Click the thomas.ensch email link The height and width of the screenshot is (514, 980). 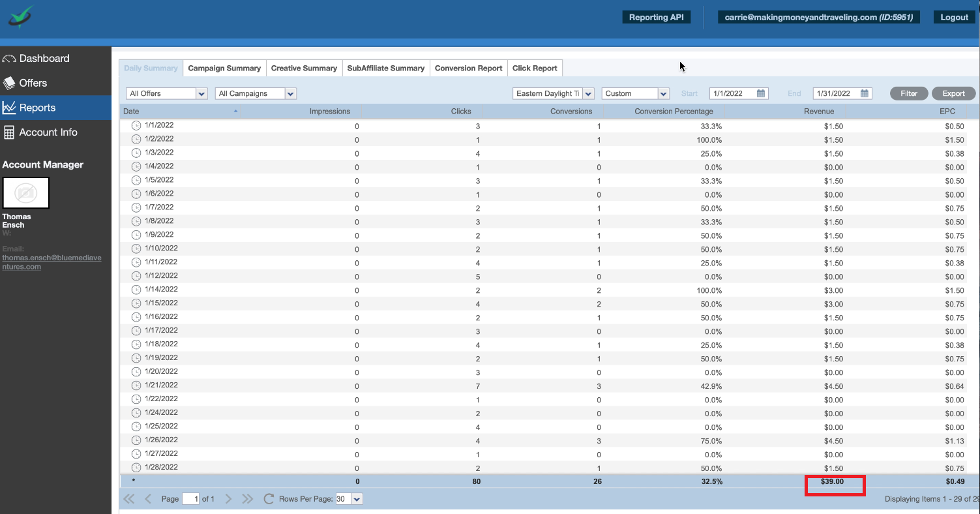click(x=52, y=262)
